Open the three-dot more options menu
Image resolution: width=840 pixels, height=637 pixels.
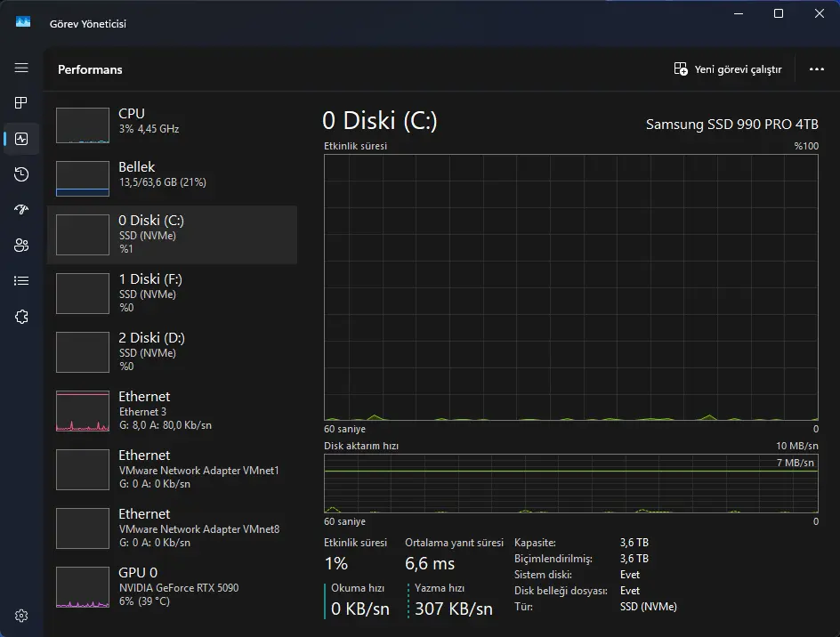pyautogui.click(x=817, y=69)
